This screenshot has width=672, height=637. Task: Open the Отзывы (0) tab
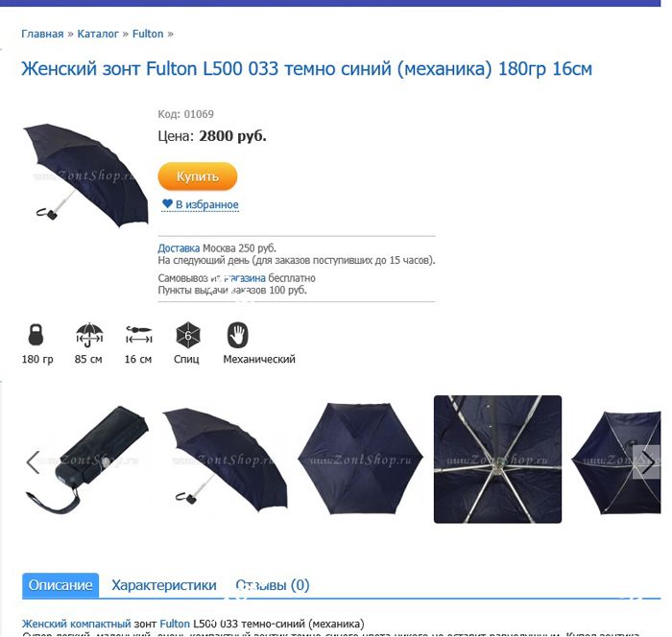pos(272,585)
